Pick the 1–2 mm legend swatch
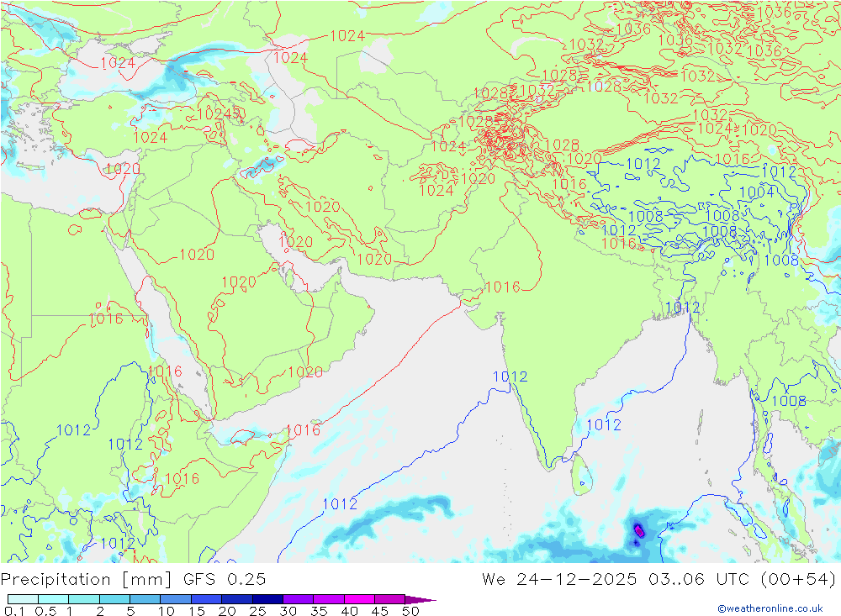The height and width of the screenshot is (616, 841). click(x=84, y=599)
